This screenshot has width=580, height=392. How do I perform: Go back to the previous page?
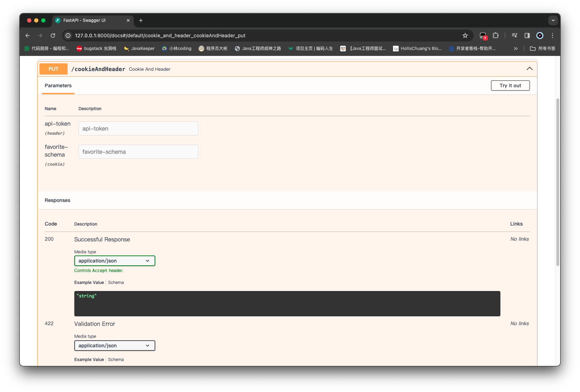27,36
